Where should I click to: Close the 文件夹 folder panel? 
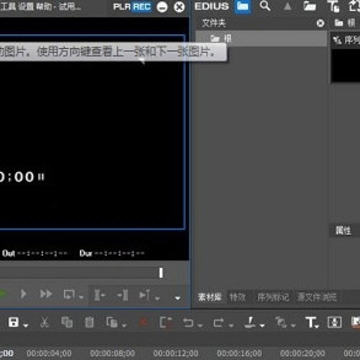click(x=320, y=23)
